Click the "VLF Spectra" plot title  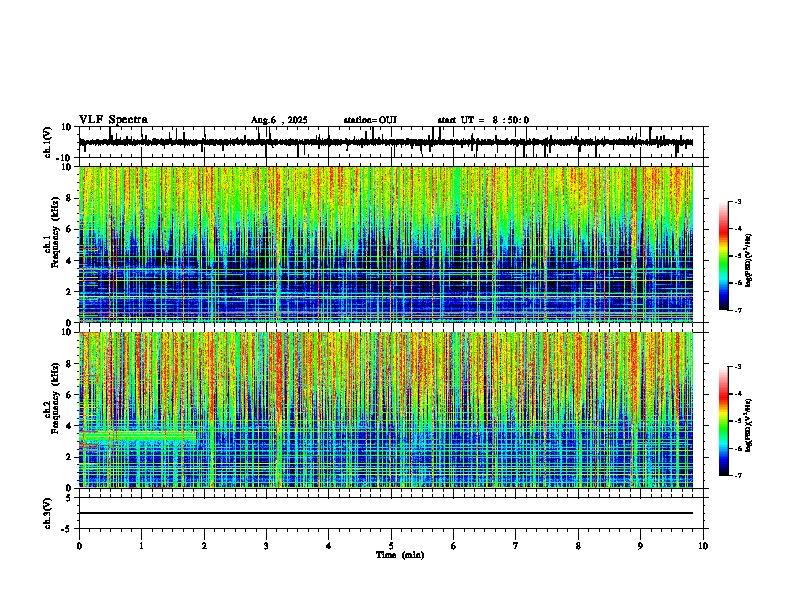point(113,120)
